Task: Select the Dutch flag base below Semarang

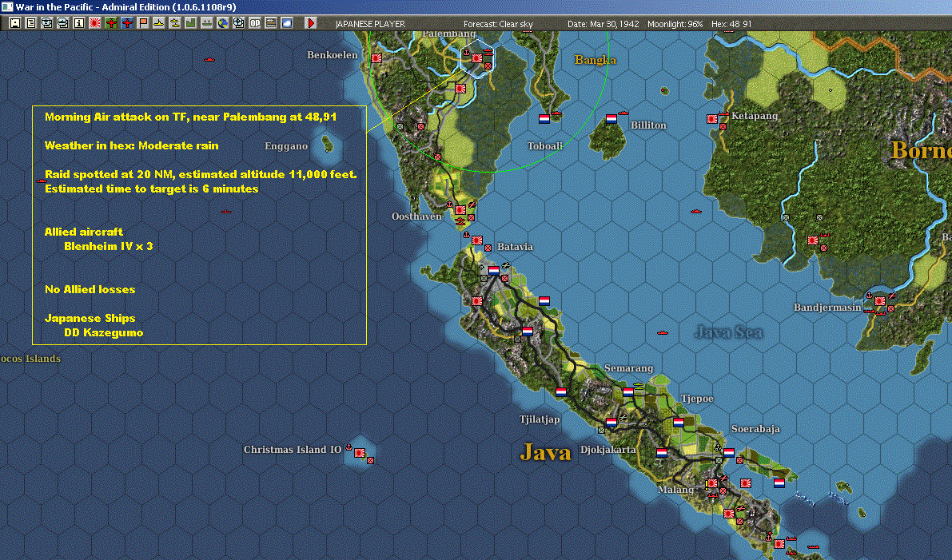Action: (x=627, y=392)
